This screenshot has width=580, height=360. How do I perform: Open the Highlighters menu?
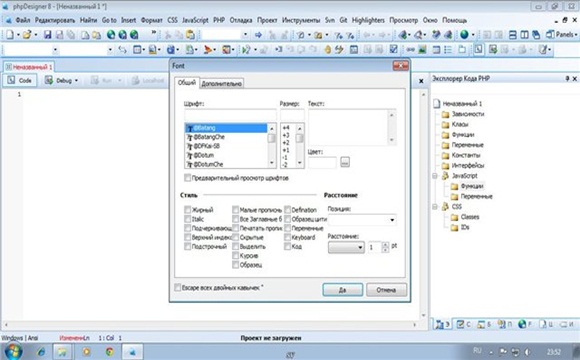[x=368, y=20]
